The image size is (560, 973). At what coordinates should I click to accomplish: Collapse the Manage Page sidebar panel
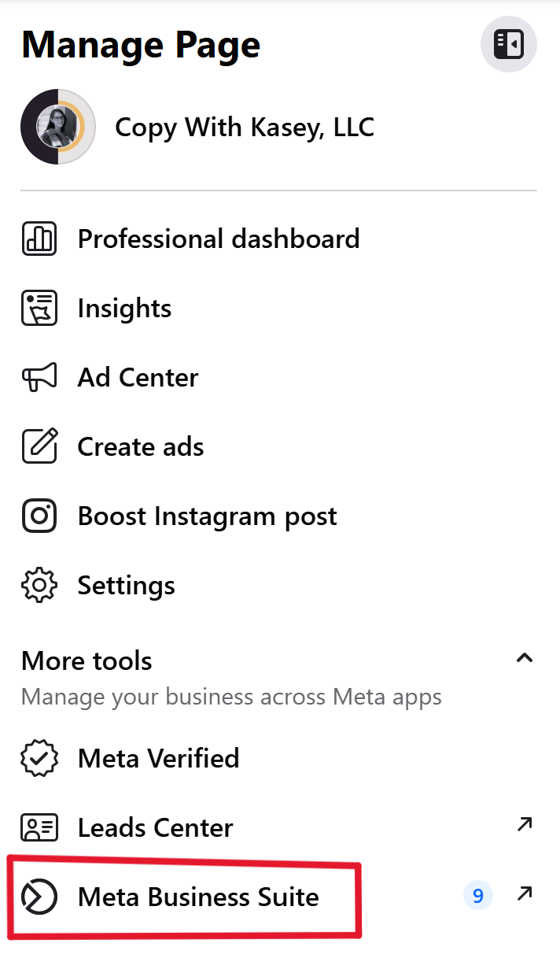coord(508,44)
